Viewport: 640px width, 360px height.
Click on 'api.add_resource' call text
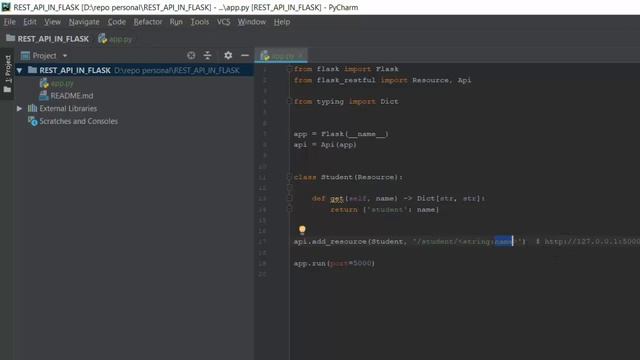[330, 242]
